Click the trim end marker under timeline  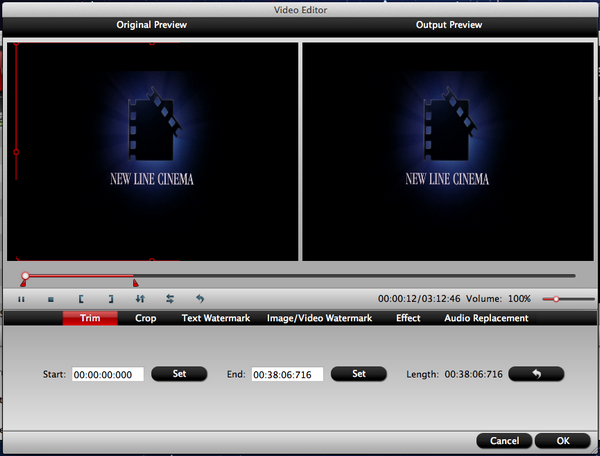(x=135, y=283)
